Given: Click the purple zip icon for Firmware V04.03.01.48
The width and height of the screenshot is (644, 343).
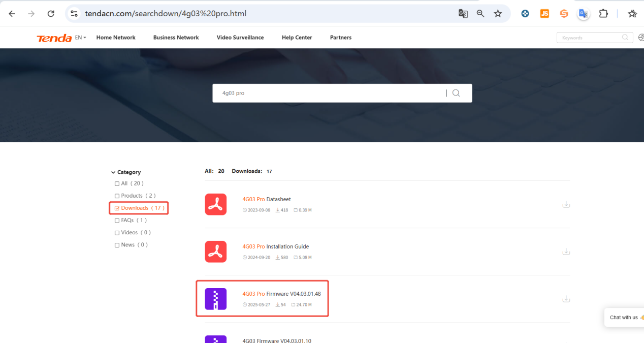Looking at the screenshot, I should point(215,299).
